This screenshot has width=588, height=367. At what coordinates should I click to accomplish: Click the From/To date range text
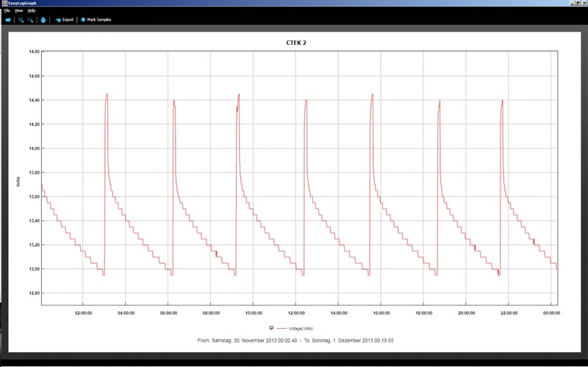pyautogui.click(x=296, y=341)
